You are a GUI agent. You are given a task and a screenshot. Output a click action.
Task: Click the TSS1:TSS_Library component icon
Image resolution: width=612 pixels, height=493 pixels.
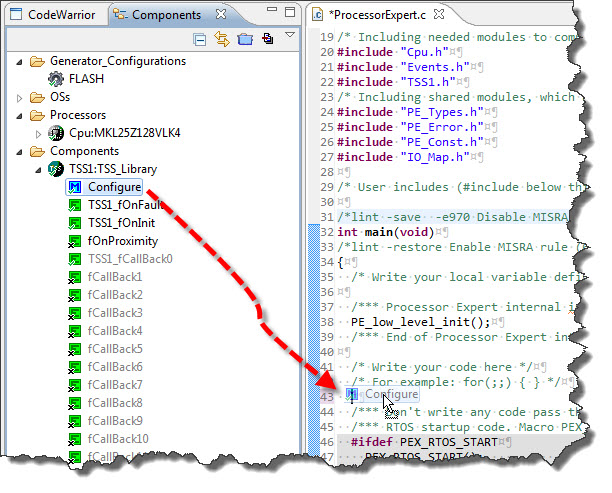pyautogui.click(x=56, y=169)
